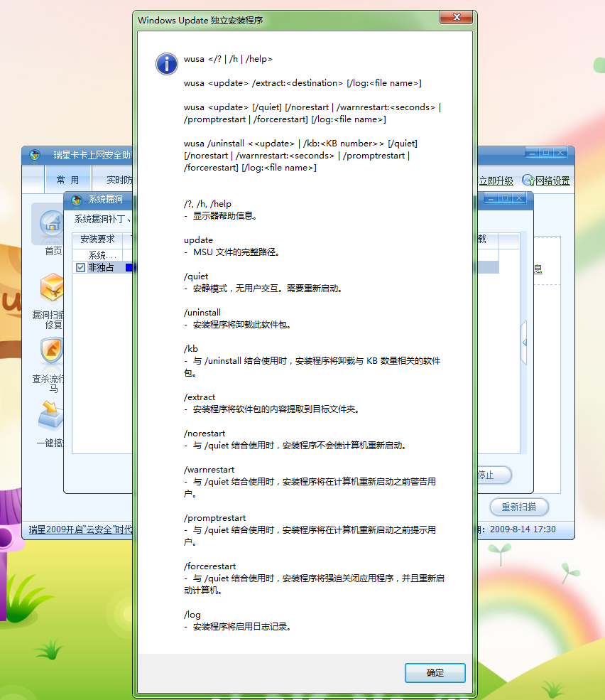
Task: Click the /promptrestart option heading in help text
Action: [x=214, y=518]
